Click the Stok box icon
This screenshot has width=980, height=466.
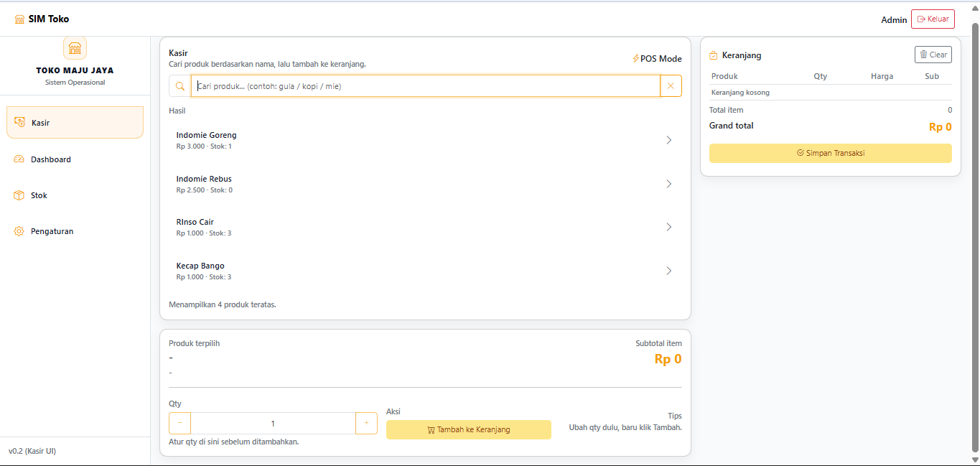pyautogui.click(x=19, y=195)
